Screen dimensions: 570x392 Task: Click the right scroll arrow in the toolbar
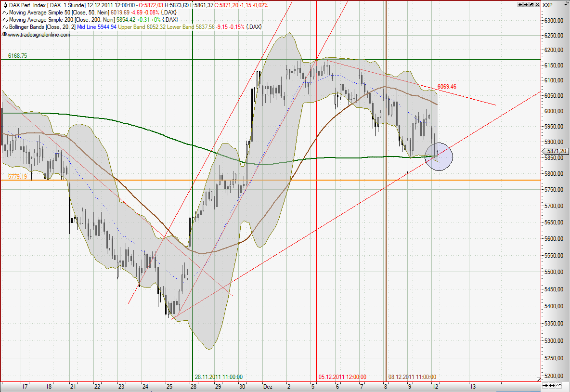pyautogui.click(x=525, y=4)
